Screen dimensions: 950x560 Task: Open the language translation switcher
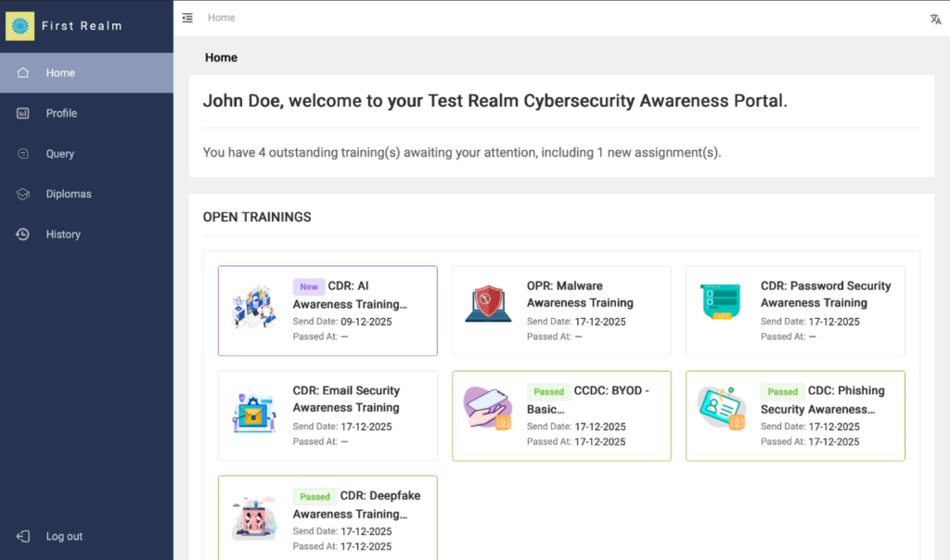935,19
